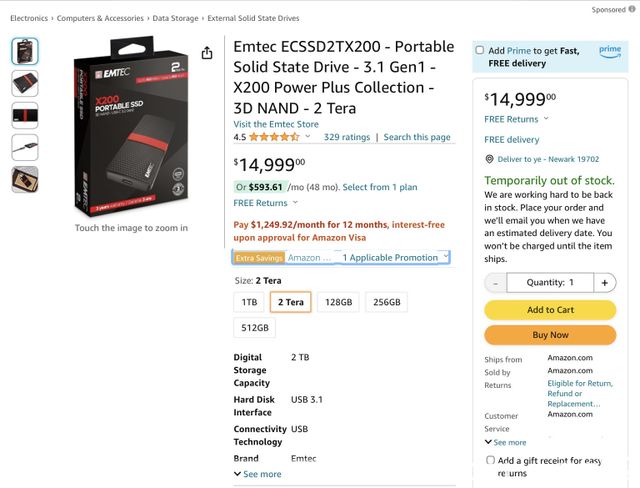Open the FREE Returns dropdown under price
The image size is (640, 488).
pos(264,203)
